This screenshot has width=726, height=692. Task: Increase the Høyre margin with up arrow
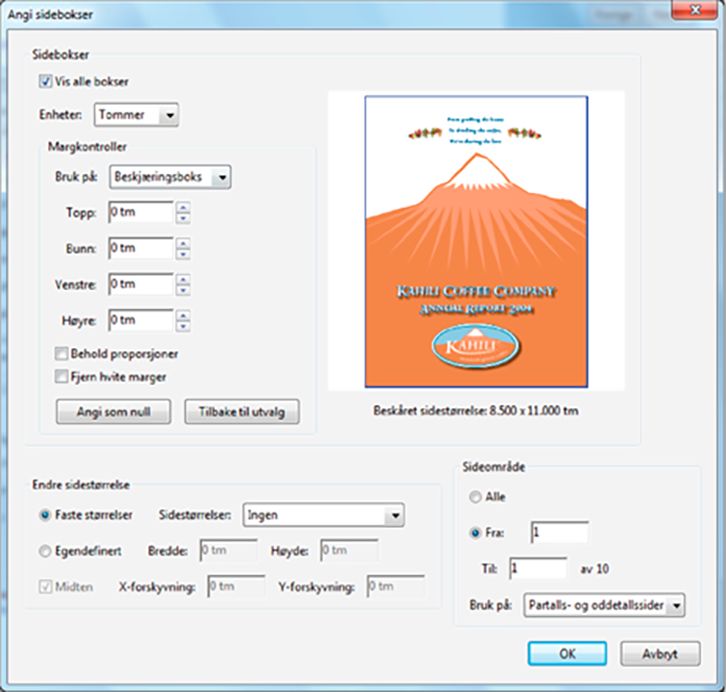[x=183, y=315]
